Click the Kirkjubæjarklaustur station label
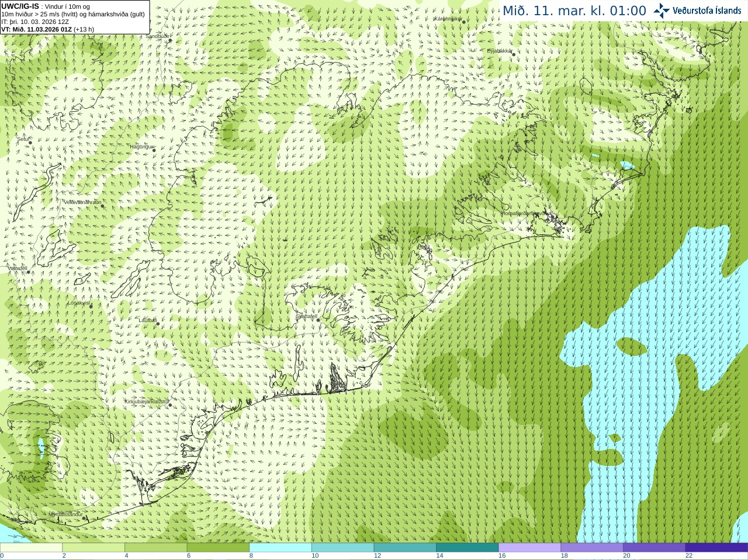Screen dimensions: 748x560 (147, 402)
